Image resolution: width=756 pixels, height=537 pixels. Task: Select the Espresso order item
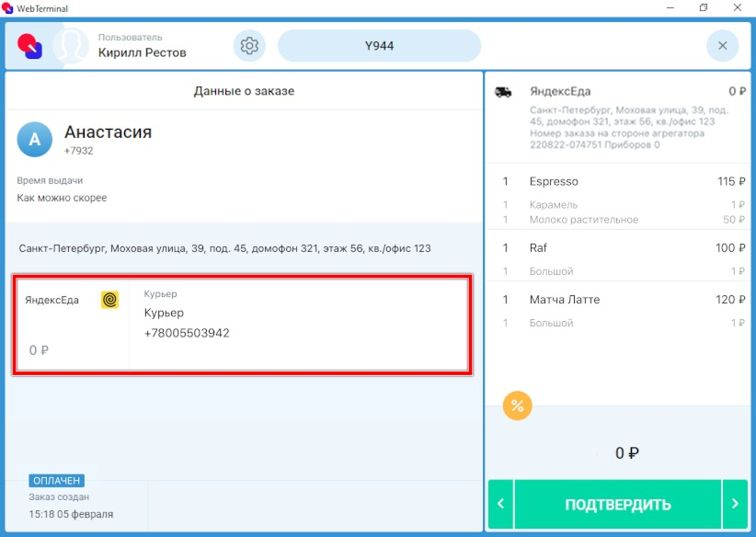[x=620, y=182]
